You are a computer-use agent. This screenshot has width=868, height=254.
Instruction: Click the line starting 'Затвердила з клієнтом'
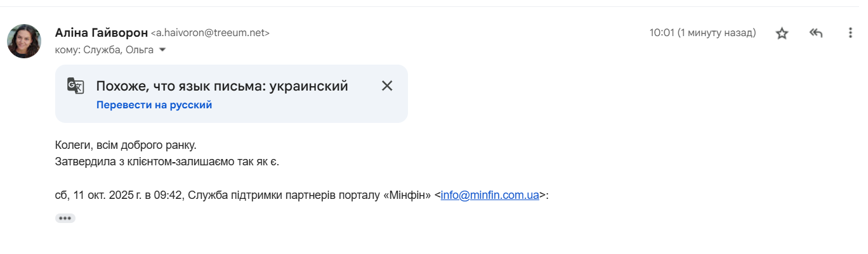[167, 161]
